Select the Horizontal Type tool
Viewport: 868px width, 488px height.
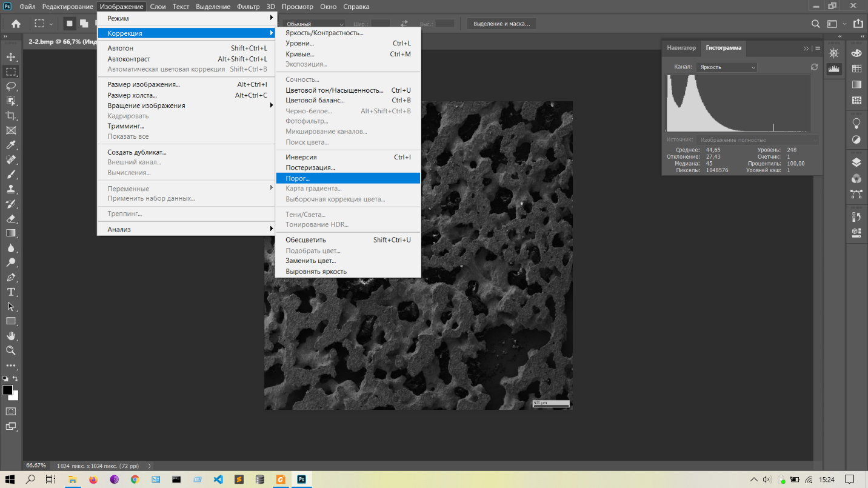[x=11, y=292]
